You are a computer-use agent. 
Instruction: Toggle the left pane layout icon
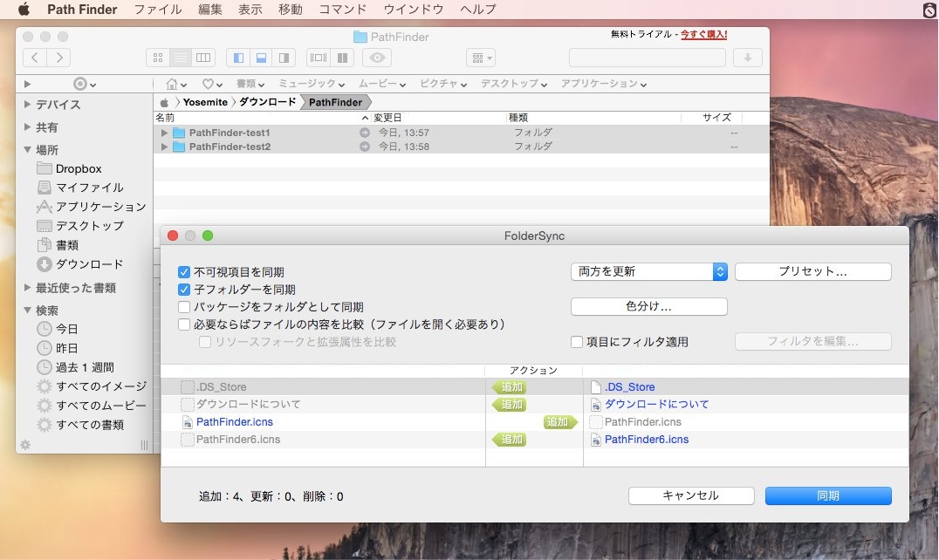pos(238,58)
